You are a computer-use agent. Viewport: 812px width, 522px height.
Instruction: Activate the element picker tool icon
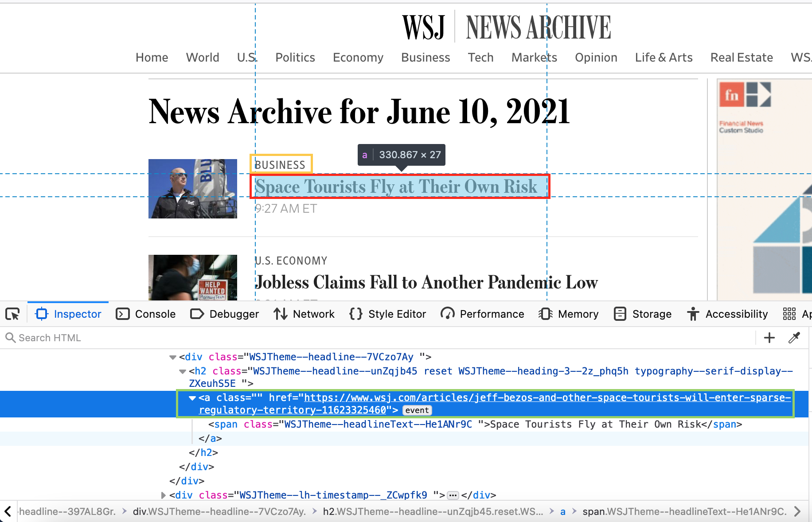12,314
